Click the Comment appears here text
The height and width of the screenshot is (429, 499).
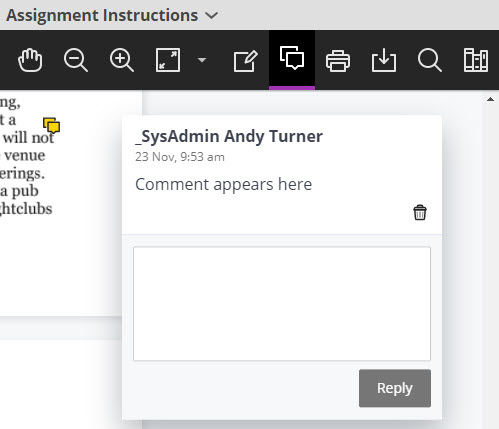(223, 184)
